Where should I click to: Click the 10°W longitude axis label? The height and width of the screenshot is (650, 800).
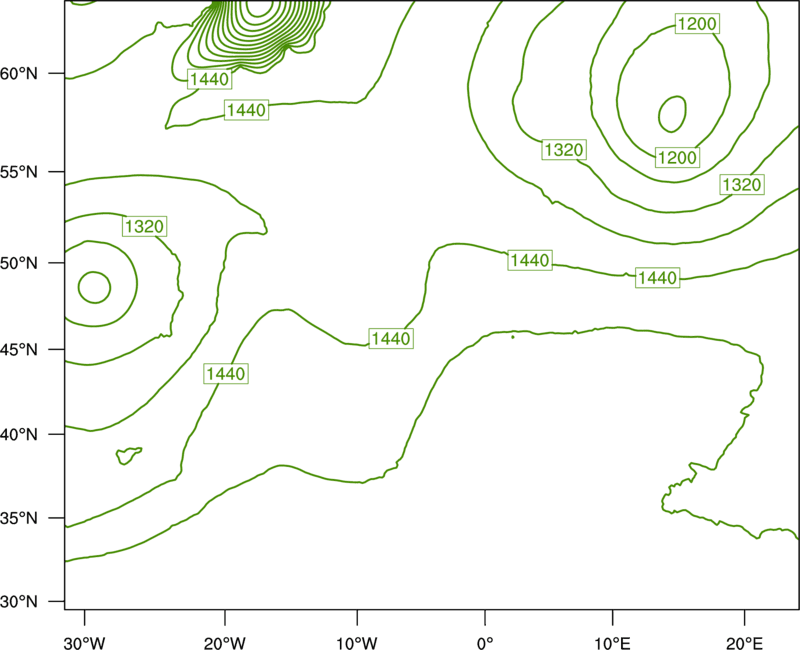coord(356,643)
